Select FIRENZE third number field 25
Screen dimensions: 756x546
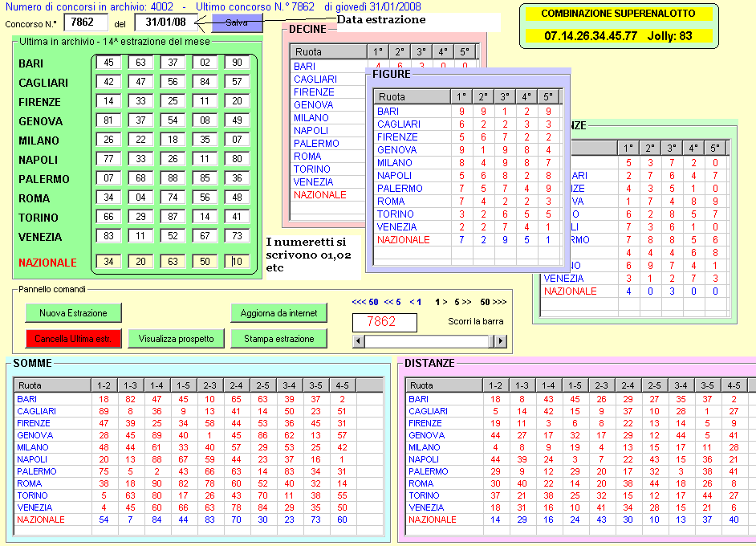(x=173, y=101)
